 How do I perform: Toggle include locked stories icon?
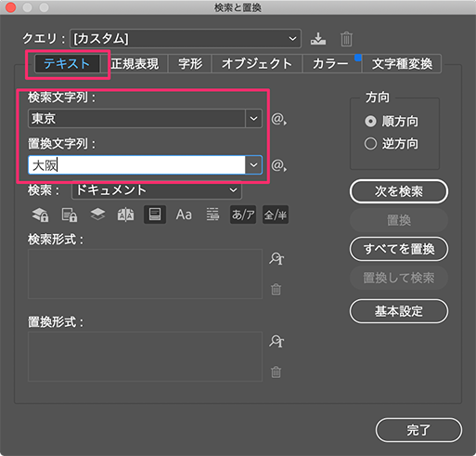(69, 215)
